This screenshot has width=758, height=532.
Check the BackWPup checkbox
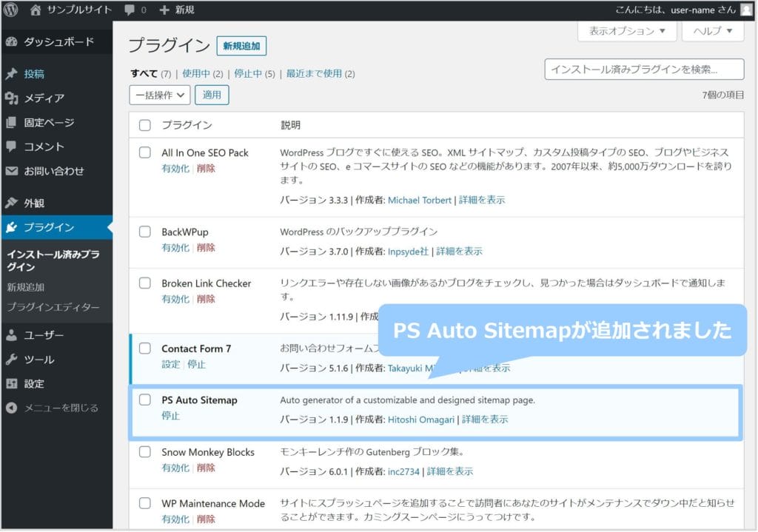tap(145, 232)
